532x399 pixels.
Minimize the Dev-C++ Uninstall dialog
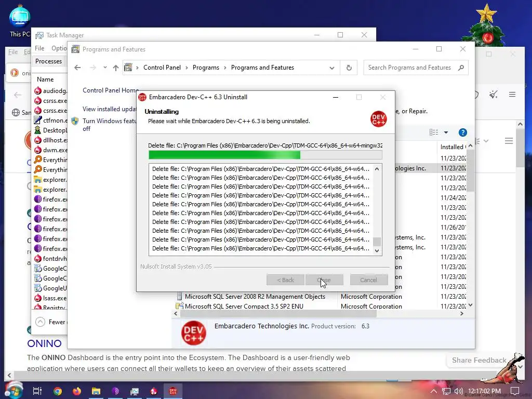336,97
